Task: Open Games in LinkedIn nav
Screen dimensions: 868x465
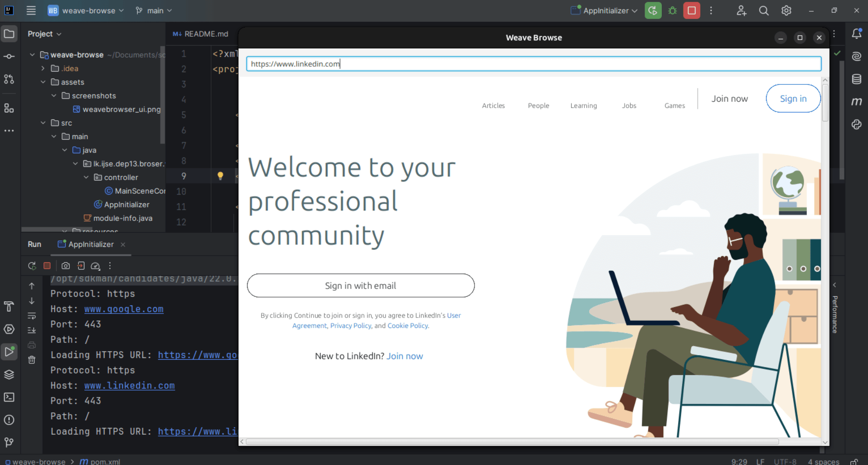Action: tap(674, 105)
